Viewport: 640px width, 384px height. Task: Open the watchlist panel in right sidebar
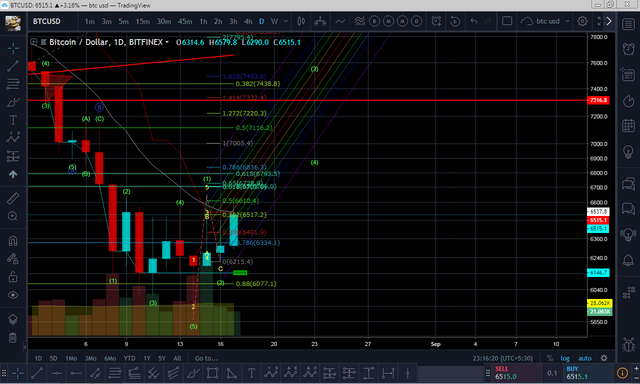(x=628, y=24)
